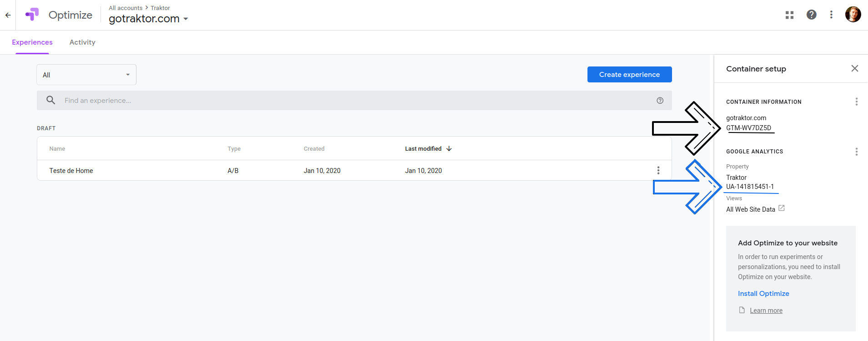868x341 pixels.
Task: Open search help in experience finder
Action: tap(660, 101)
